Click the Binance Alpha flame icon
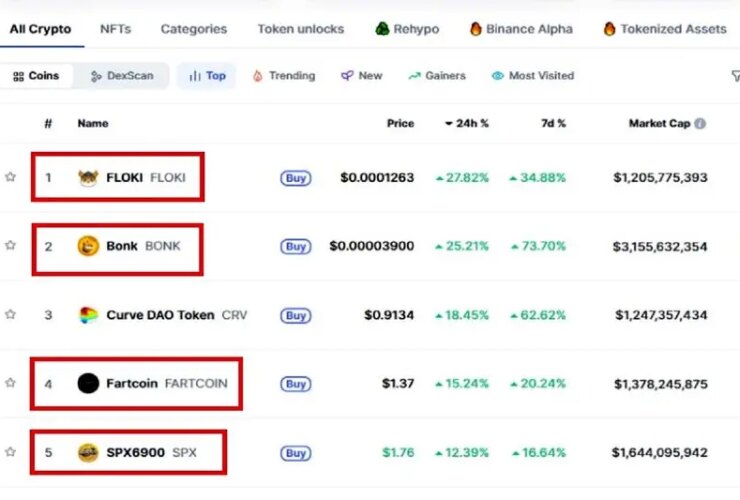Image resolution: width=740 pixels, height=500 pixels. (x=476, y=29)
